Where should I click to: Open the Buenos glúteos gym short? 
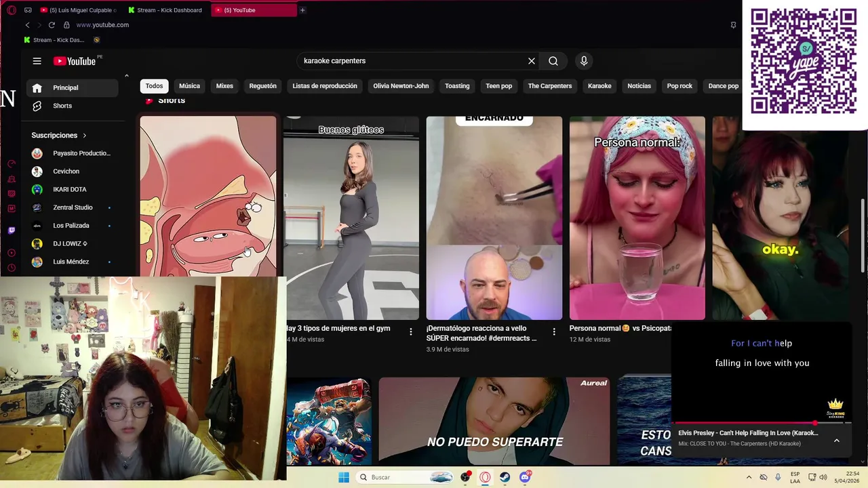[351, 218]
